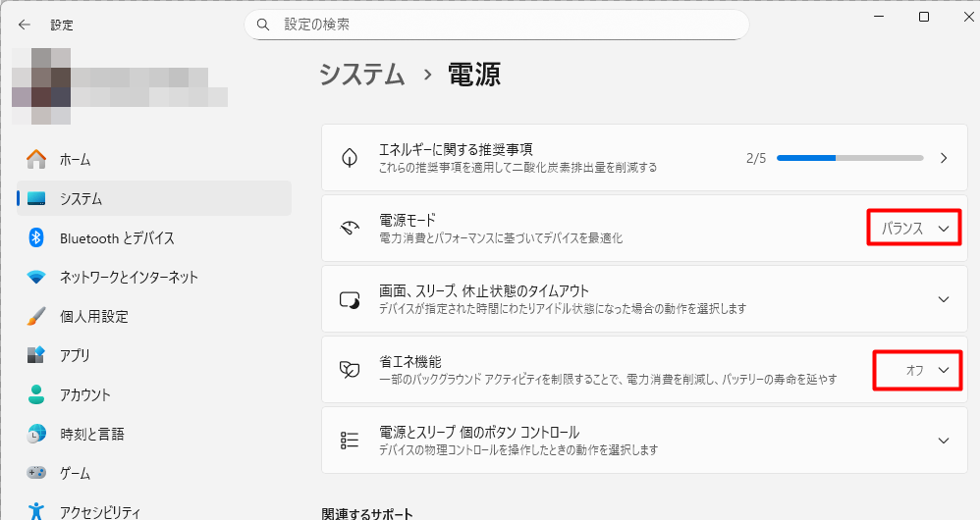Viewport: 980px width, 520px height.
Task: Click the blurred user profile area
Action: pos(120,86)
